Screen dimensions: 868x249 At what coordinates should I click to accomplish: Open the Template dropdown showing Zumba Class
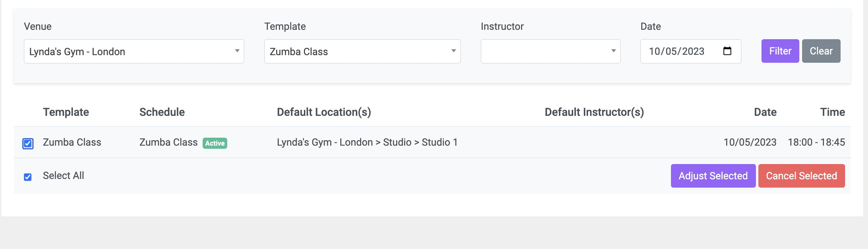[362, 51]
